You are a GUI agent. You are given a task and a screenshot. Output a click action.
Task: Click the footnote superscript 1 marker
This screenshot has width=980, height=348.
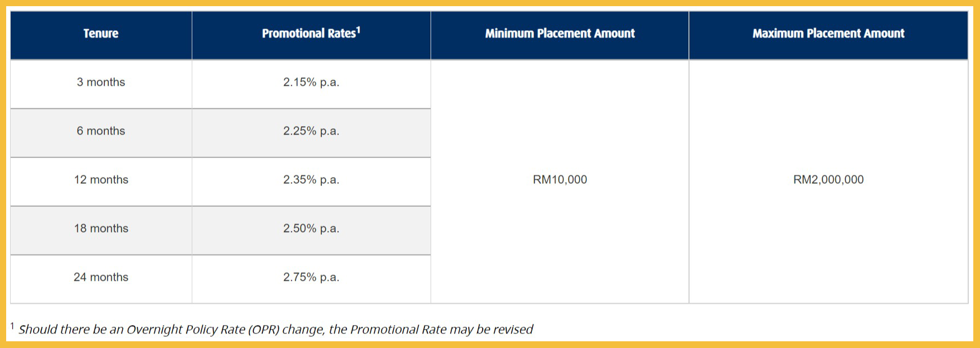click(x=12, y=326)
